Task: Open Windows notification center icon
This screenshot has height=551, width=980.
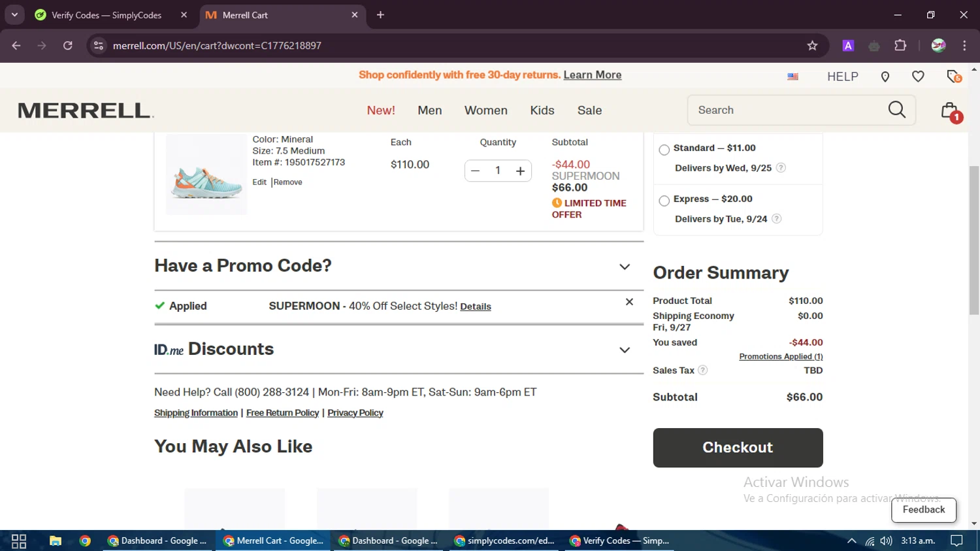Action: click(x=956, y=541)
